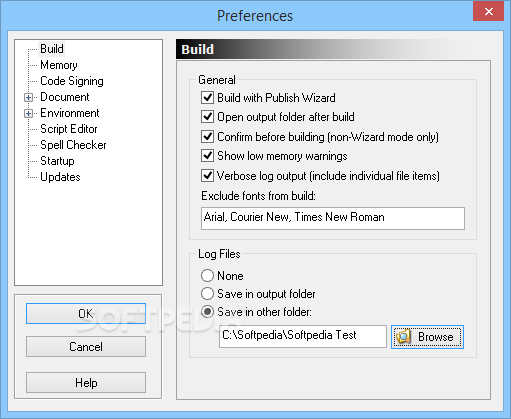Go to Startup preferences

pyautogui.click(x=57, y=161)
